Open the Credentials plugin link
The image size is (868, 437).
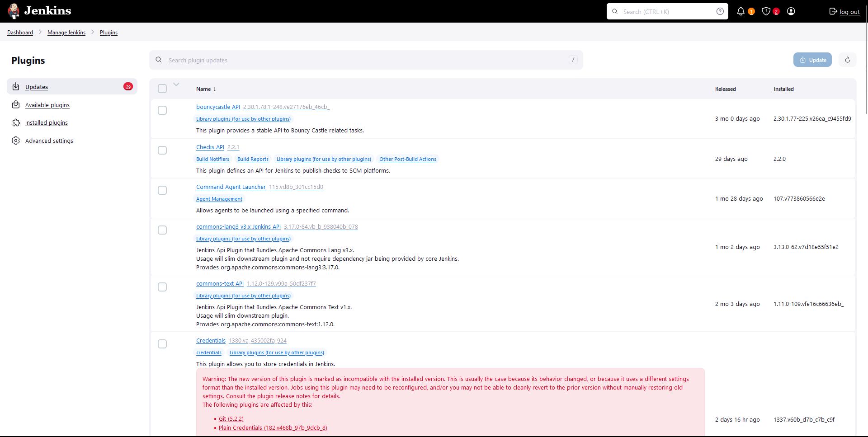pos(211,341)
